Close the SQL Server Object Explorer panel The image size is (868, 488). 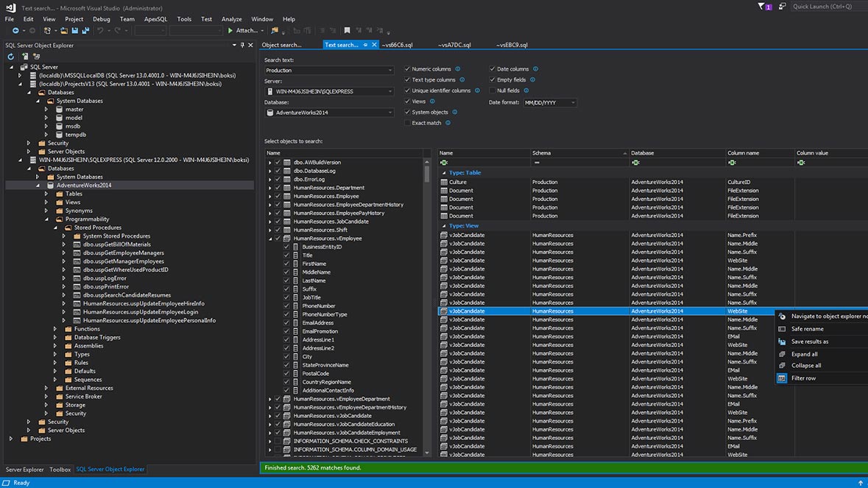point(250,46)
